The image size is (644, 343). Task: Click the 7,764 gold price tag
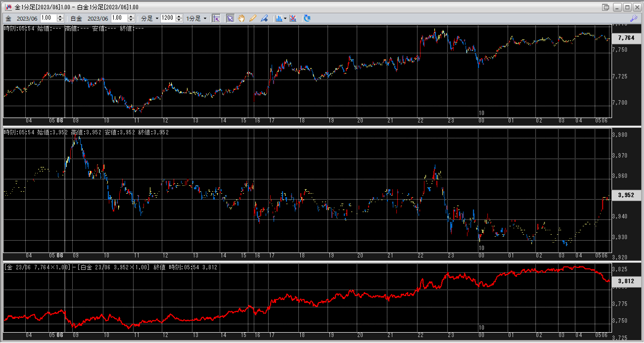626,38
